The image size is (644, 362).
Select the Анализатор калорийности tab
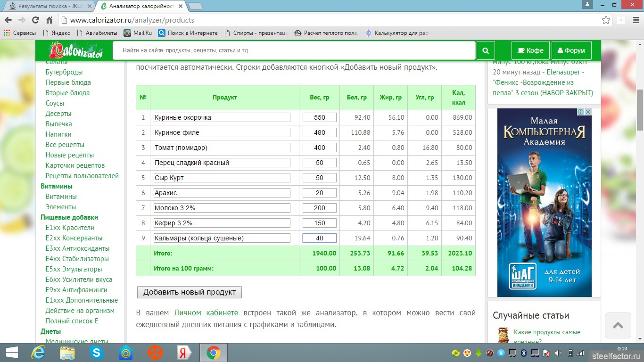tap(140, 6)
